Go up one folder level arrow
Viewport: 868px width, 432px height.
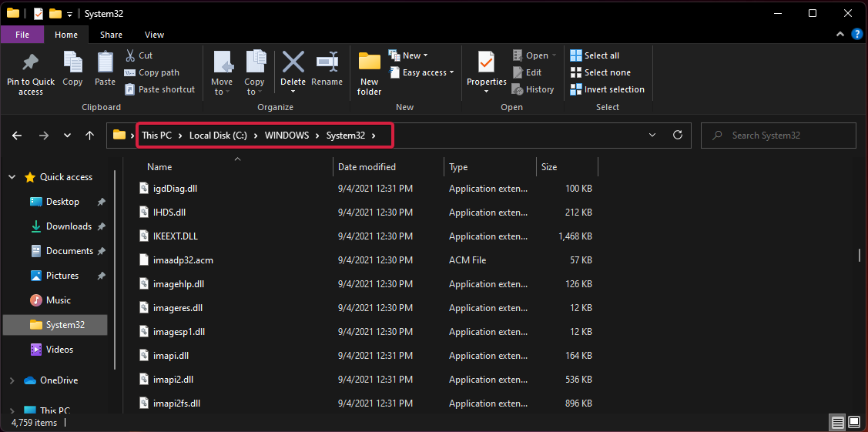[89, 135]
